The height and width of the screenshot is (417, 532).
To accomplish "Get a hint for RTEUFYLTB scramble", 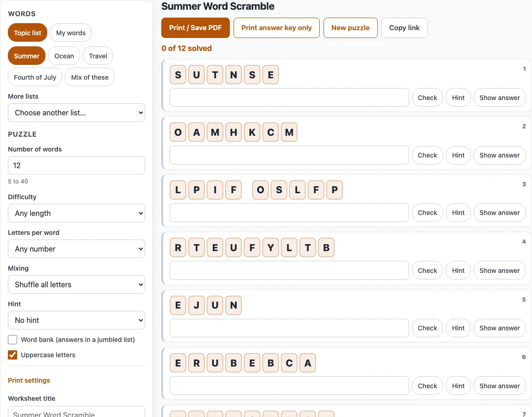I will [458, 271].
